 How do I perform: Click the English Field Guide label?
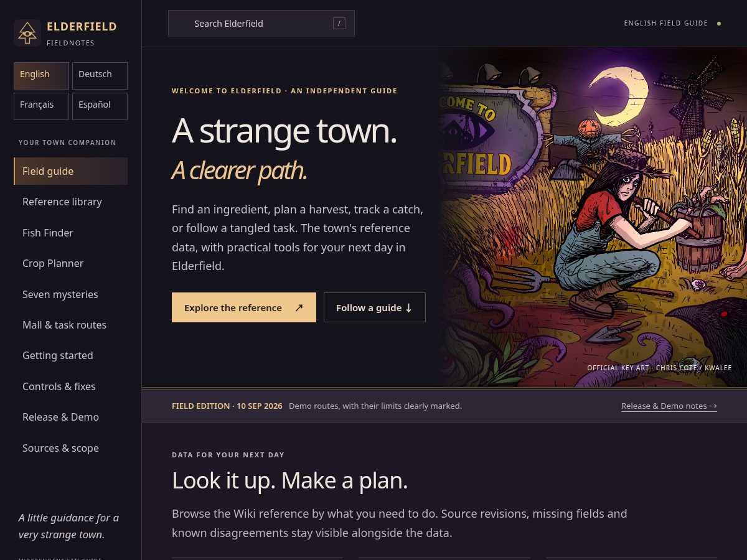(x=666, y=24)
